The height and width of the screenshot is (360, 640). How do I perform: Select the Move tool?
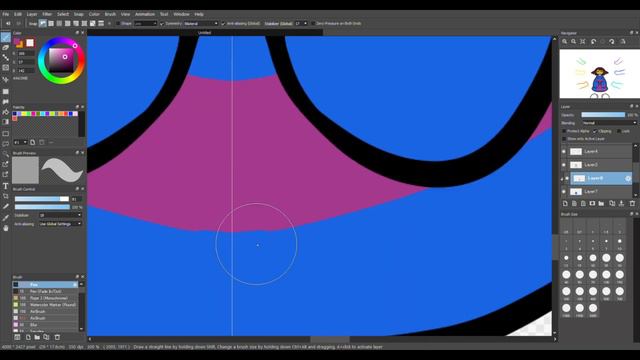[5, 79]
